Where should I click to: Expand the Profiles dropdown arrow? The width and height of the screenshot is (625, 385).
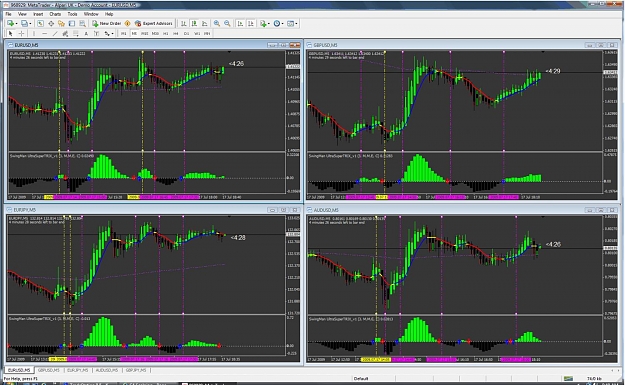(30, 24)
